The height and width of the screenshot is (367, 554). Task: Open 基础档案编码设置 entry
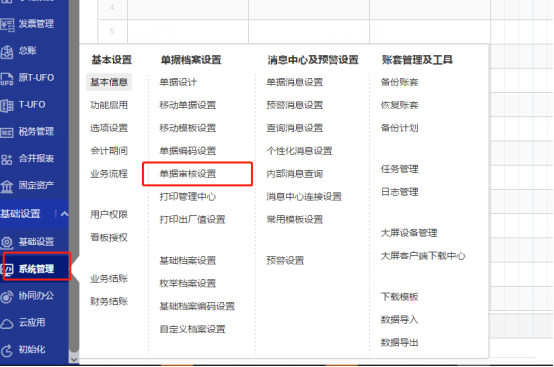(x=197, y=306)
